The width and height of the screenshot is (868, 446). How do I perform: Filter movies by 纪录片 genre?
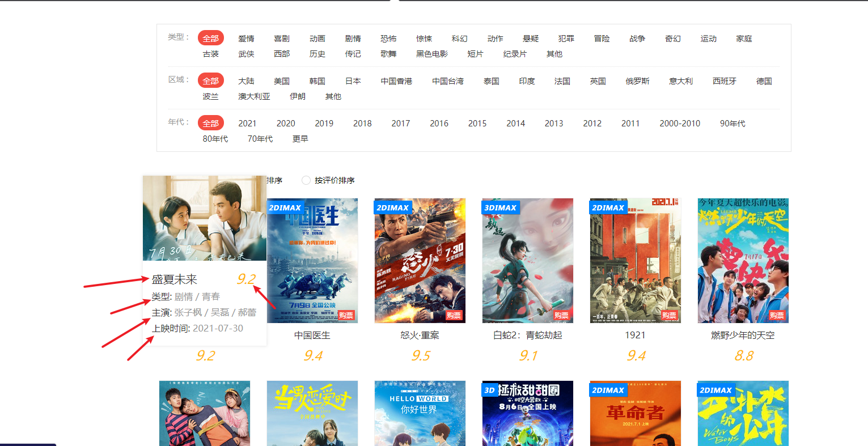515,54
